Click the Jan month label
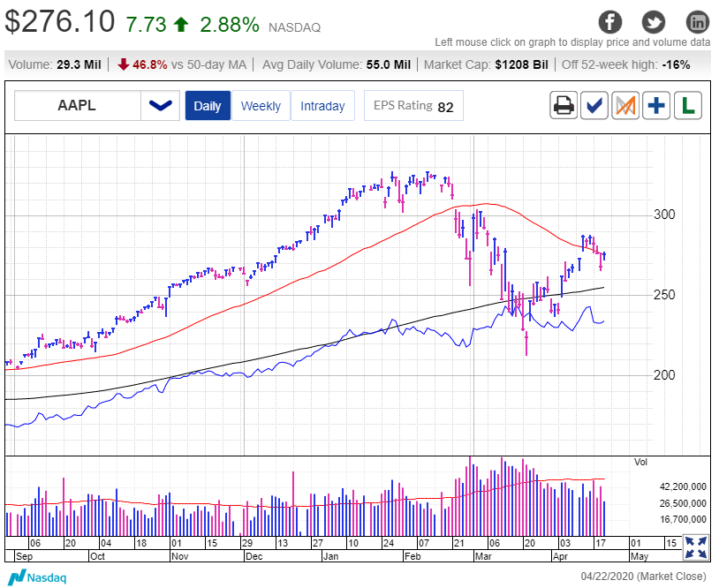Image resolution: width=719 pixels, height=588 pixels. coord(330,556)
